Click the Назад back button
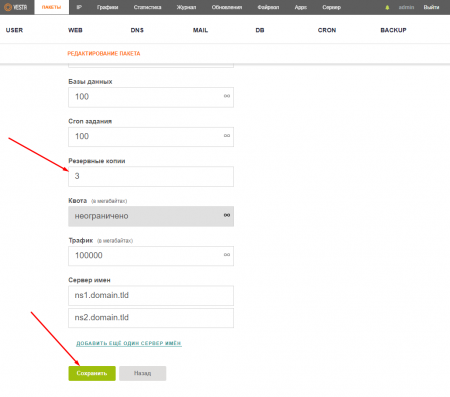This screenshot has height=397, width=450. [142, 373]
